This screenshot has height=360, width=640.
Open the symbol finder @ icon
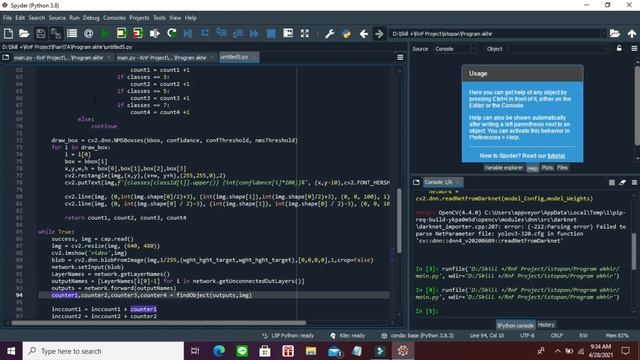88,33
